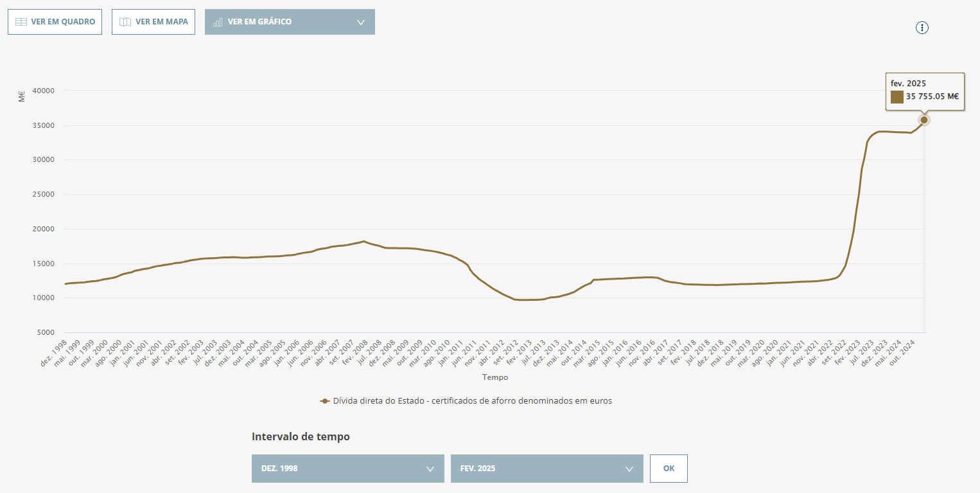Click the Tempo axis title
This screenshot has height=493, width=980.
pos(495,377)
